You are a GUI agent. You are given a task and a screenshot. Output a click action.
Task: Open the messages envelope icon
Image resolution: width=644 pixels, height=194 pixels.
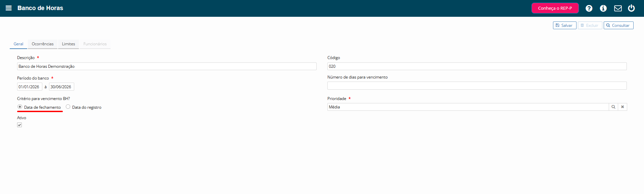tap(618, 8)
